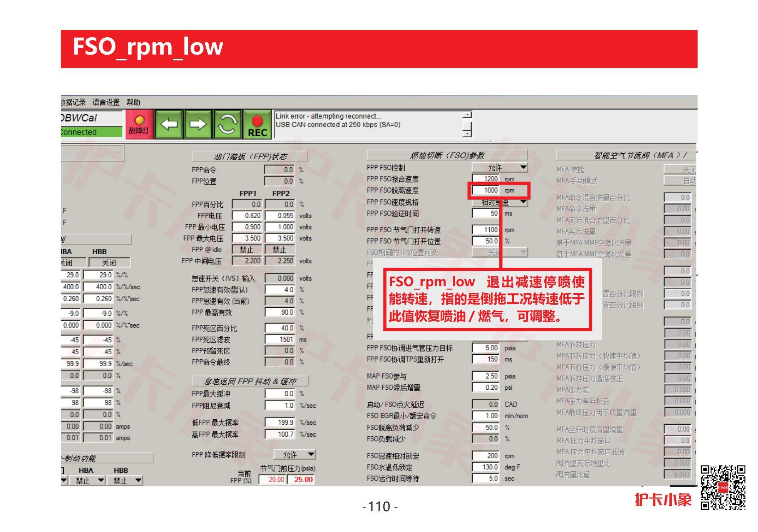Image resolution: width=758 pixels, height=532 pixels.
Task: Select the MAP FSO滞后增量 field
Action: 486,387
